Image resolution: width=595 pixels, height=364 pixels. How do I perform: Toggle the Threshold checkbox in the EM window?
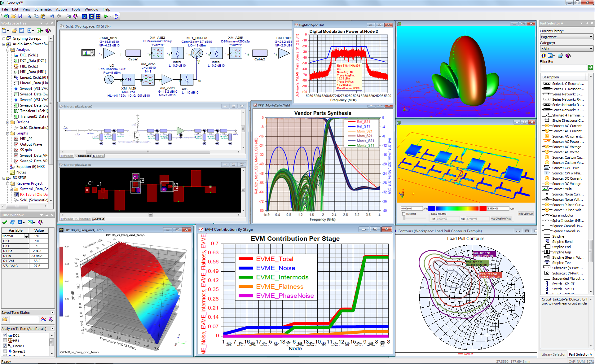point(403,213)
